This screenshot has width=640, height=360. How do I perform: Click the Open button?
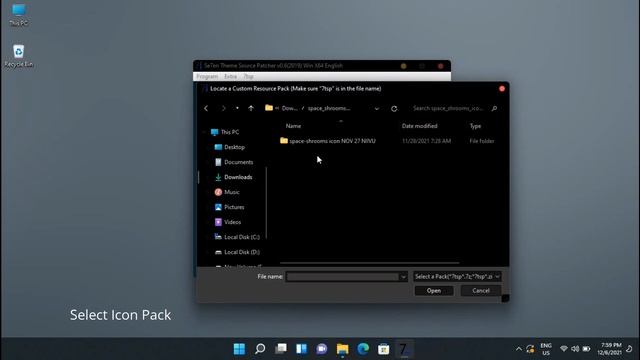(434, 291)
